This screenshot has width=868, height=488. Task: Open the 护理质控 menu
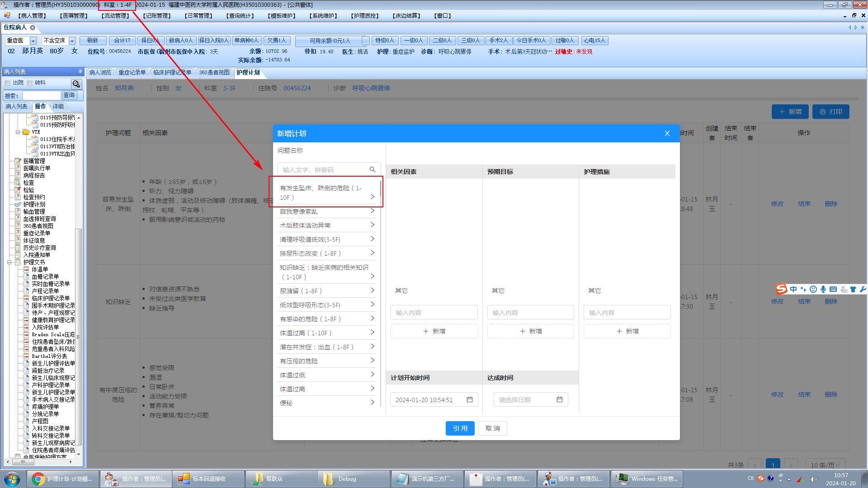pos(364,16)
